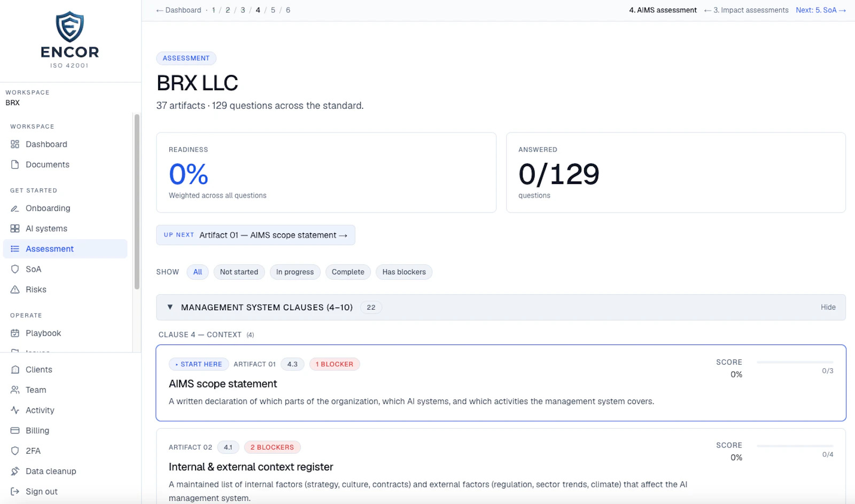Click the 4.1 clause badge
This screenshot has height=504, width=855.
pos(228,447)
